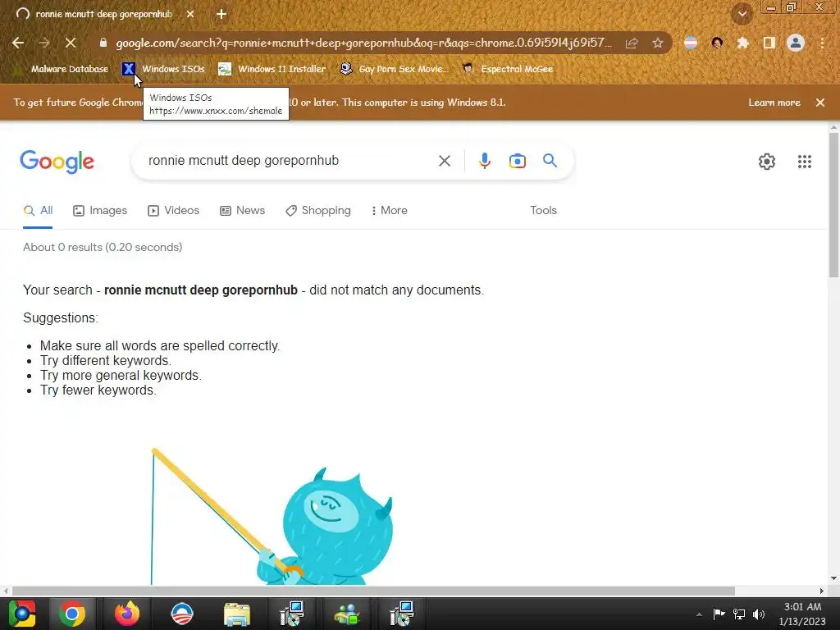
Task: Click the Google logo
Action: (57, 162)
